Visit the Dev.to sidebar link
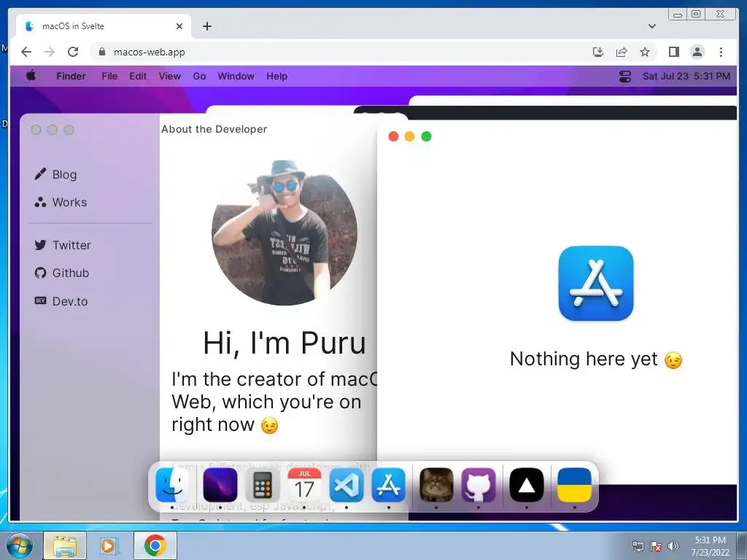747x560 pixels. pos(61,301)
